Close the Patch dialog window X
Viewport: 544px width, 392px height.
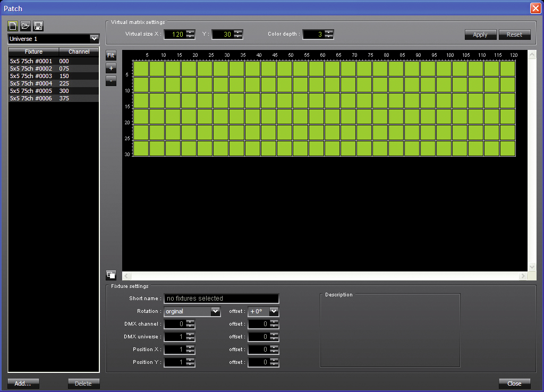535,8
